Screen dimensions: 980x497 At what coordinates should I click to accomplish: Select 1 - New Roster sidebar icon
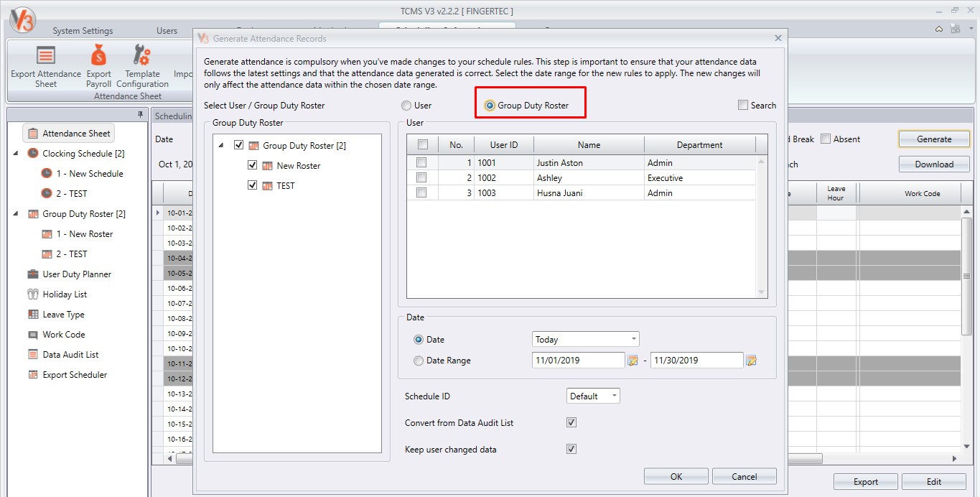tap(47, 234)
